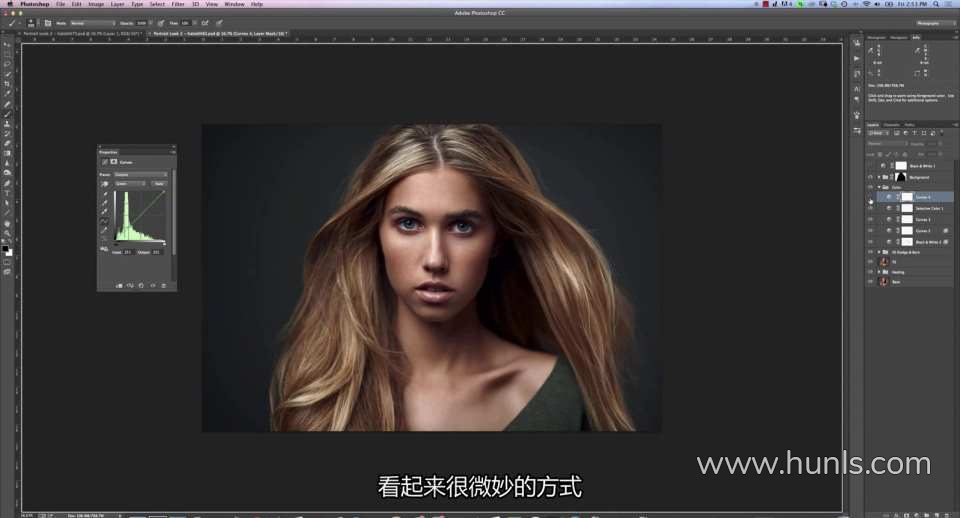Viewport: 960px width, 518px height.
Task: Open the channel dropdown showing Green
Action: point(130,184)
